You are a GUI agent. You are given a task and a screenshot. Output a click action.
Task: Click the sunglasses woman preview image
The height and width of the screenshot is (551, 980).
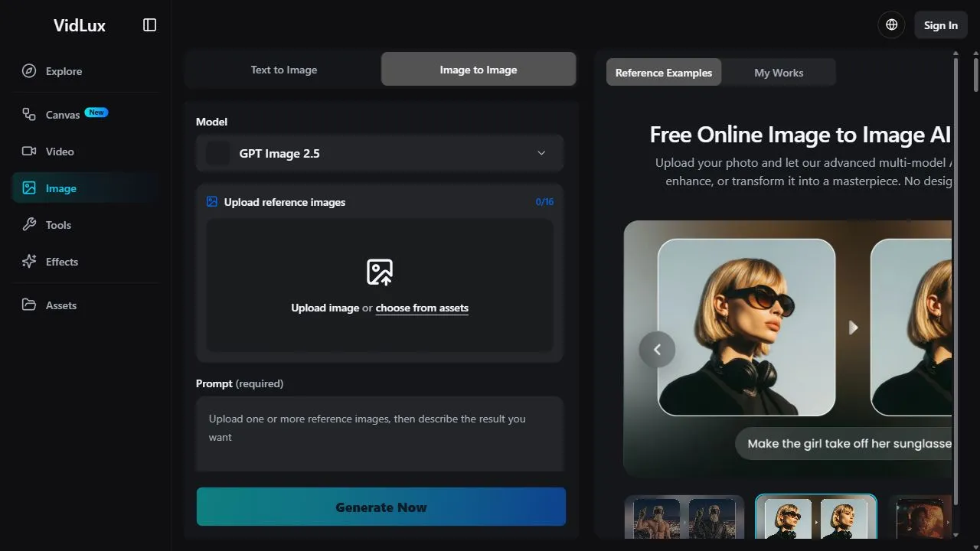[746, 328]
